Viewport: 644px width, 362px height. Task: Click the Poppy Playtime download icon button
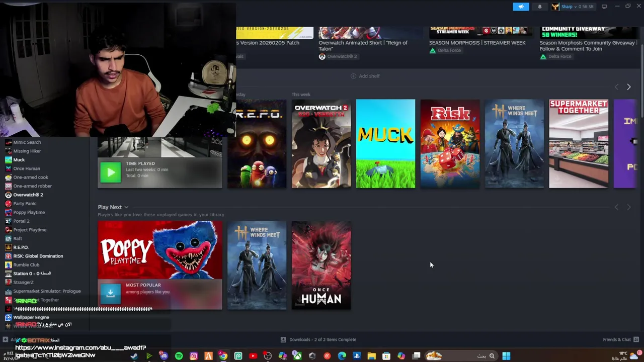point(110,294)
